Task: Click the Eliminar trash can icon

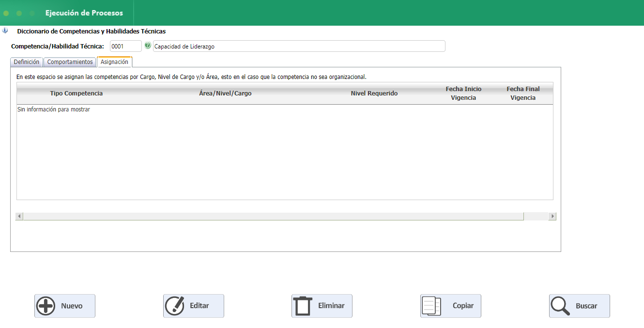Action: pyautogui.click(x=304, y=306)
